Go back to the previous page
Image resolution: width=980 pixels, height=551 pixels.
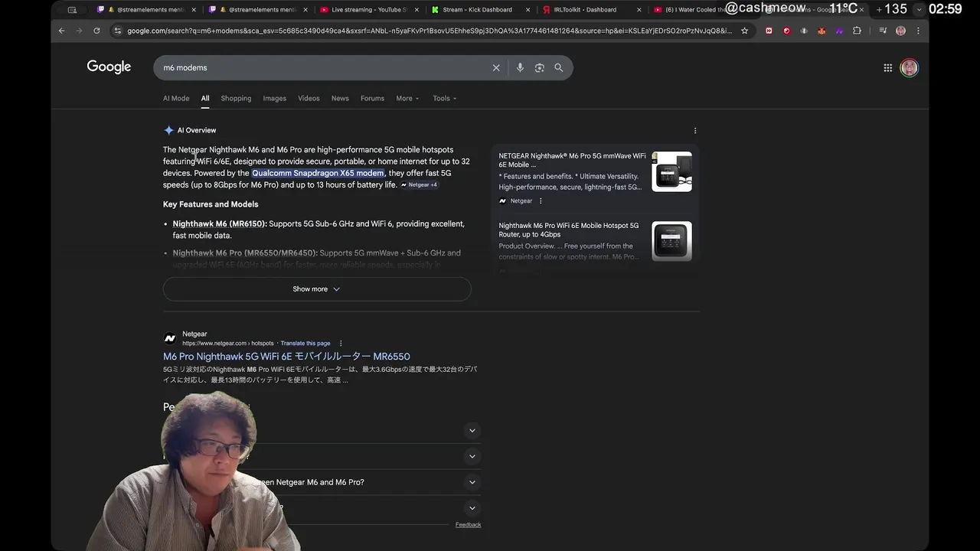coord(62,31)
